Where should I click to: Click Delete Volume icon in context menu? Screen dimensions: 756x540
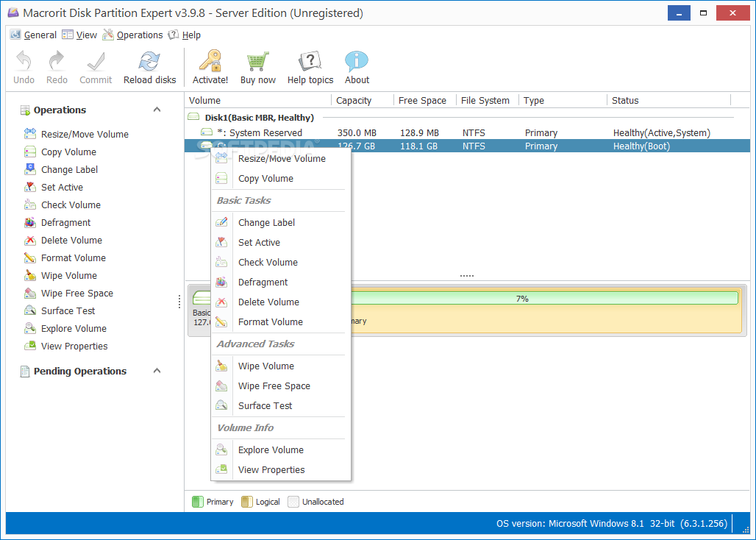[x=221, y=302]
